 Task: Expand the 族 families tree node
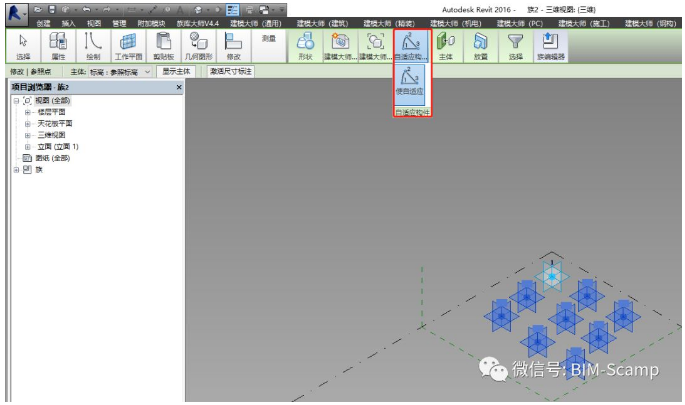click(x=16, y=169)
